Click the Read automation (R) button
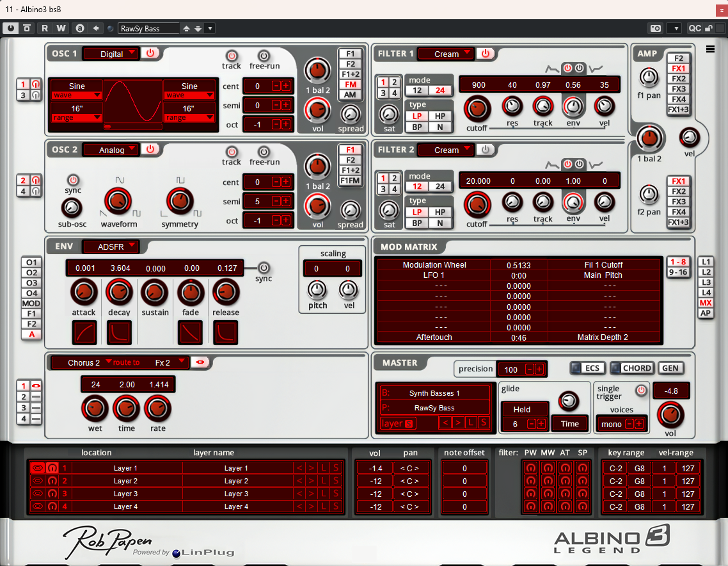This screenshot has width=728, height=566. pos(45,28)
